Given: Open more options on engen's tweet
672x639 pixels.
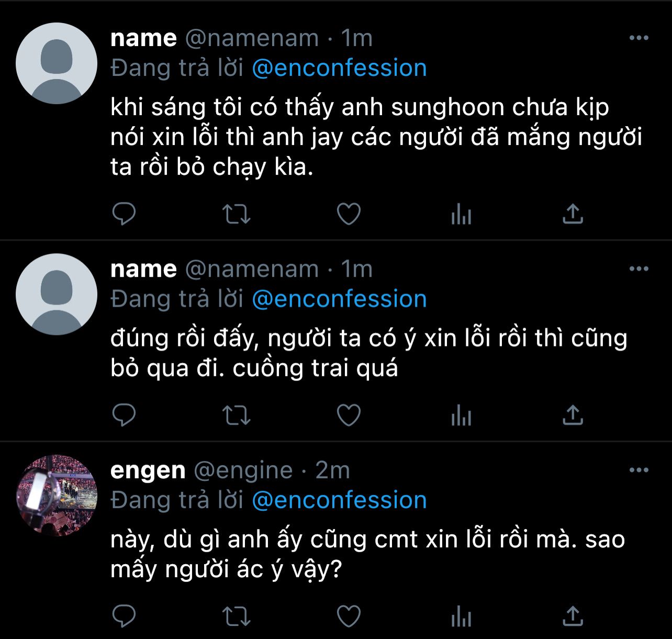Looking at the screenshot, I should (639, 470).
